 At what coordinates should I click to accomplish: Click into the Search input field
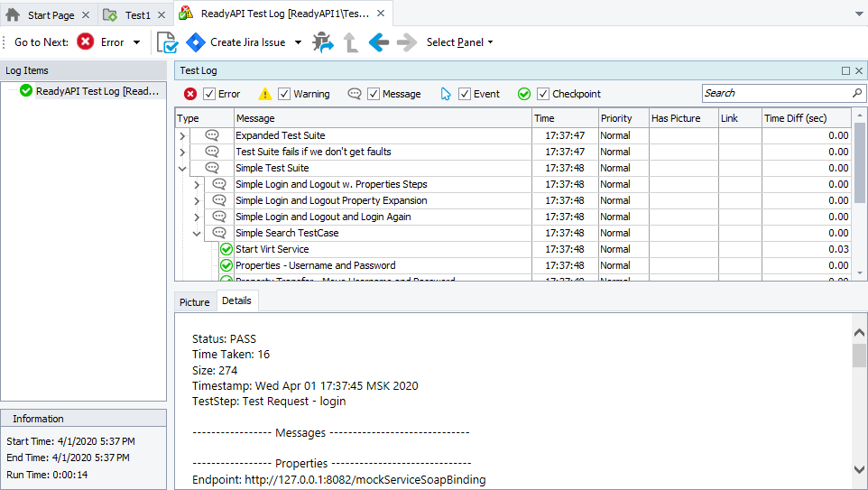(774, 93)
